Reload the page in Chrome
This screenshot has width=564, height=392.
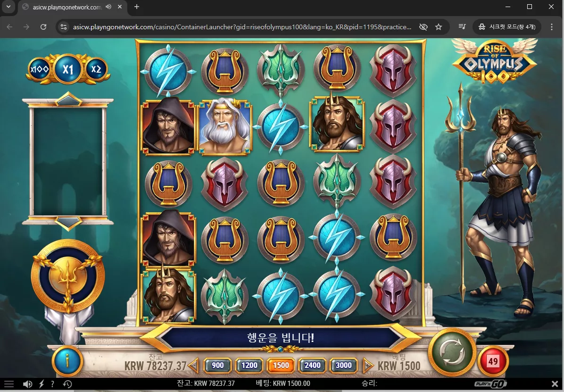tap(43, 26)
